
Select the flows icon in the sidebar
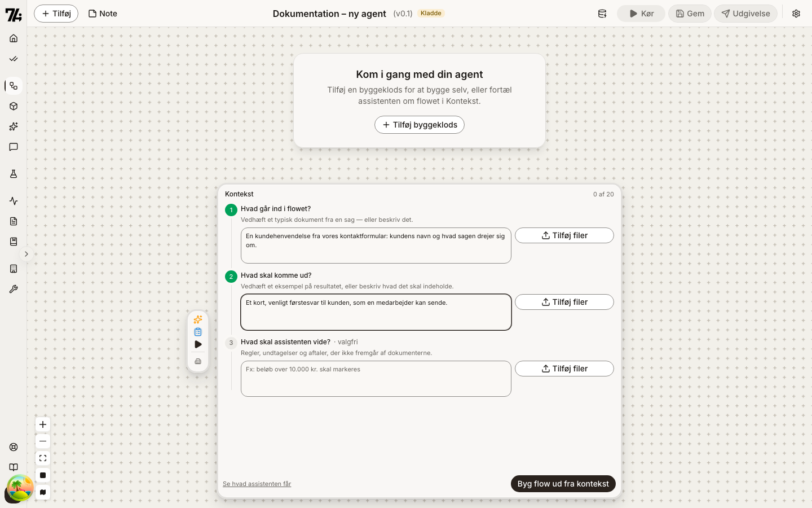point(14,86)
